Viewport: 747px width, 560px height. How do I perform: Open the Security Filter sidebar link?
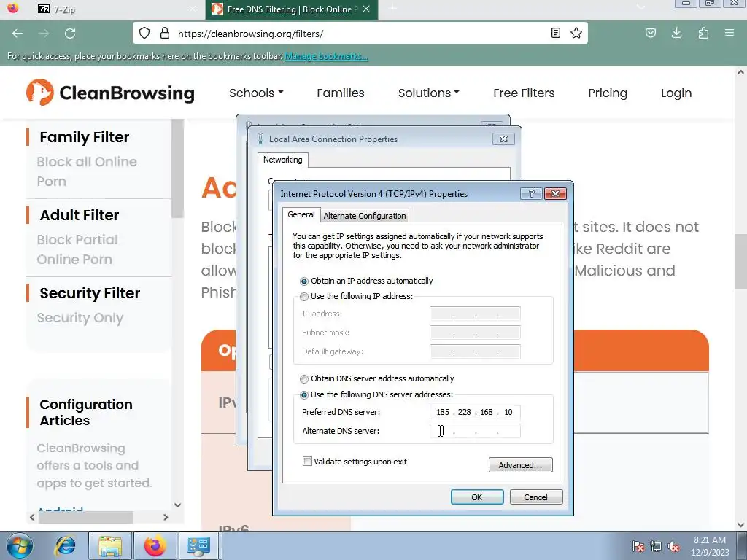point(90,293)
